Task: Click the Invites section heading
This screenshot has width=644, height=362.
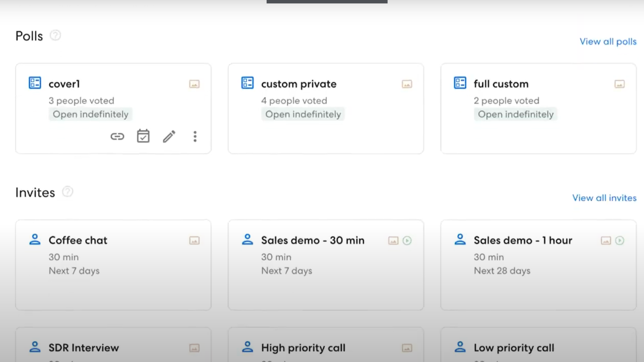Action: 35,192
